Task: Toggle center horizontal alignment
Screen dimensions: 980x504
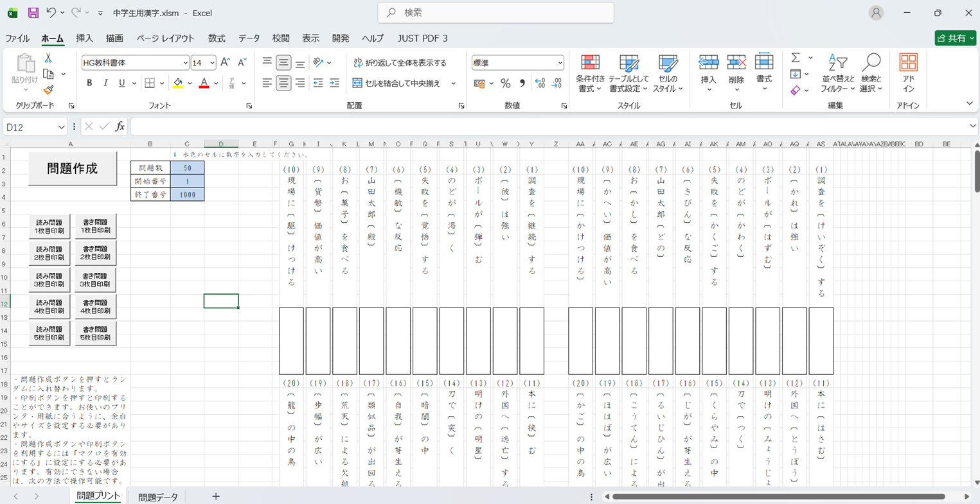Action: (283, 83)
